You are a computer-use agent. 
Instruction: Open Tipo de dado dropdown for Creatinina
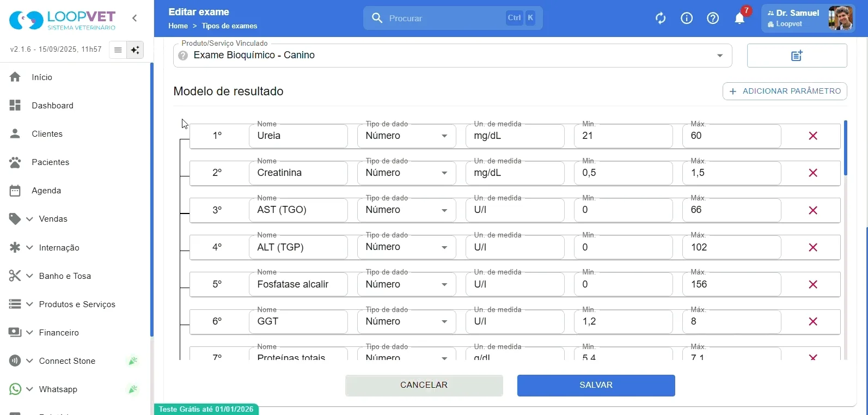pyautogui.click(x=406, y=173)
